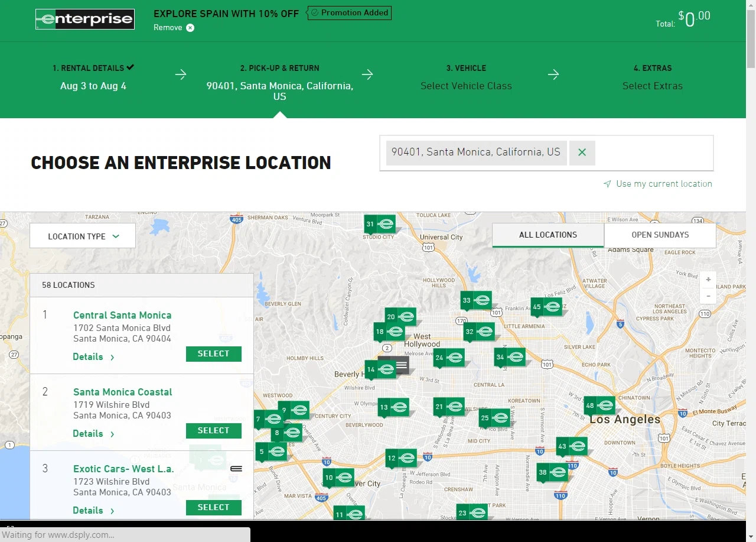Select map pin number 9
This screenshot has width=756, height=542.
[294, 410]
